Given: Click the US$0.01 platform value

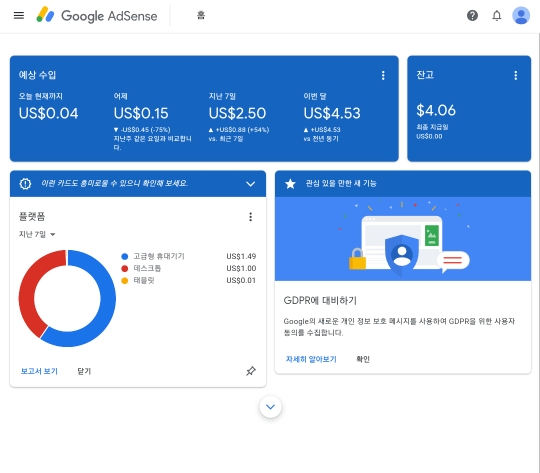Looking at the screenshot, I should 241,280.
